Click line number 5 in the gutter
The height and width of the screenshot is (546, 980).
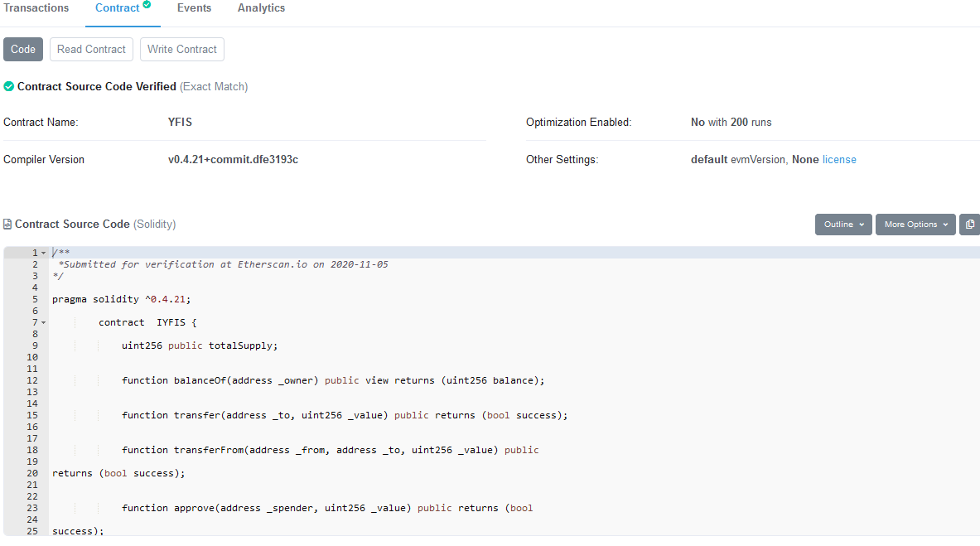coord(35,299)
